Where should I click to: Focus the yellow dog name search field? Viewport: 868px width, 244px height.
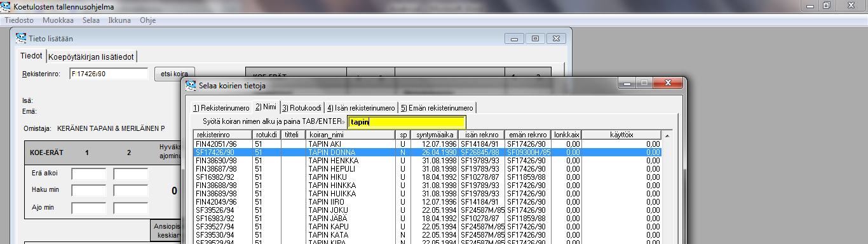coord(407,122)
